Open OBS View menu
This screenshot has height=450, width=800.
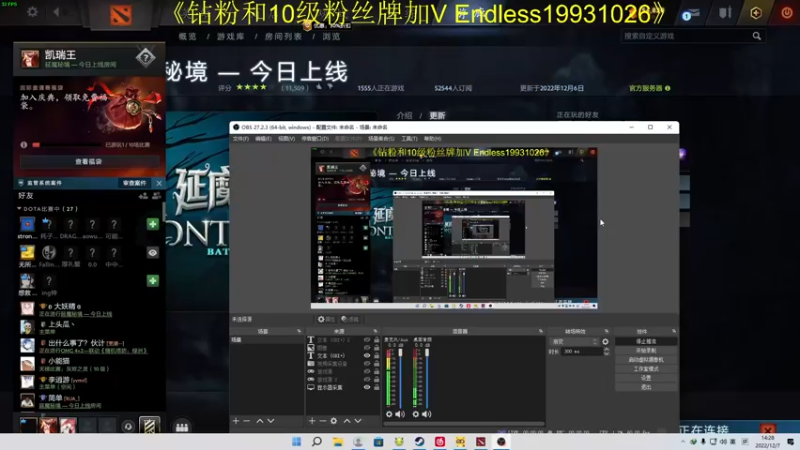(286, 139)
